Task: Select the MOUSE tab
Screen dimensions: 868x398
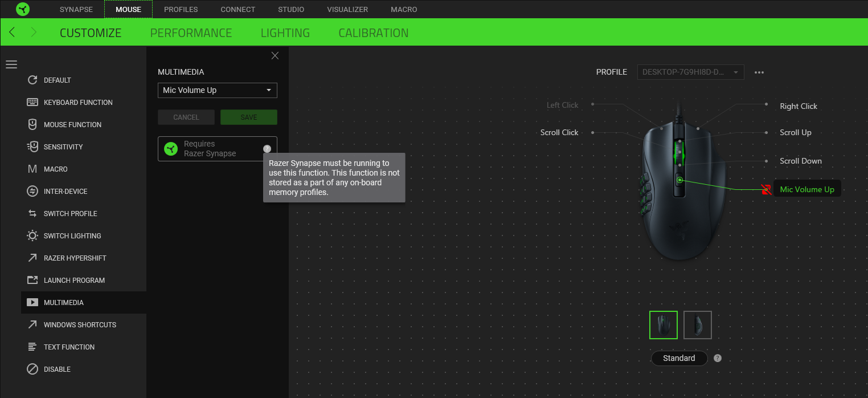Action: click(128, 9)
